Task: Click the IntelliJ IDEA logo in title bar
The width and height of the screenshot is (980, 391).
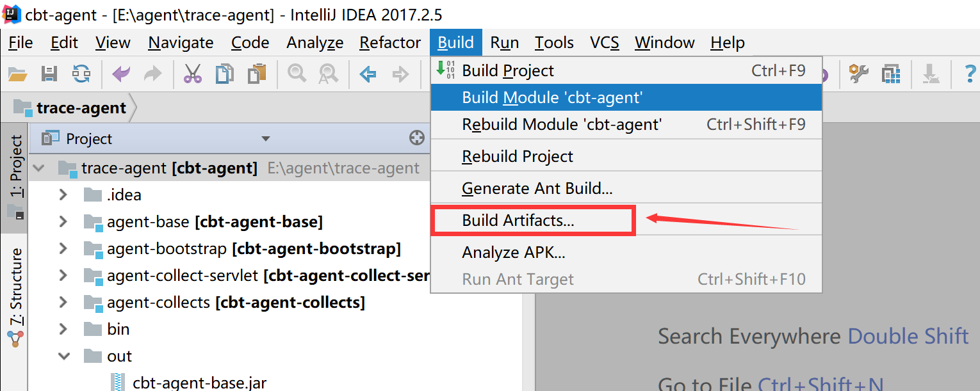Action: pos(12,14)
